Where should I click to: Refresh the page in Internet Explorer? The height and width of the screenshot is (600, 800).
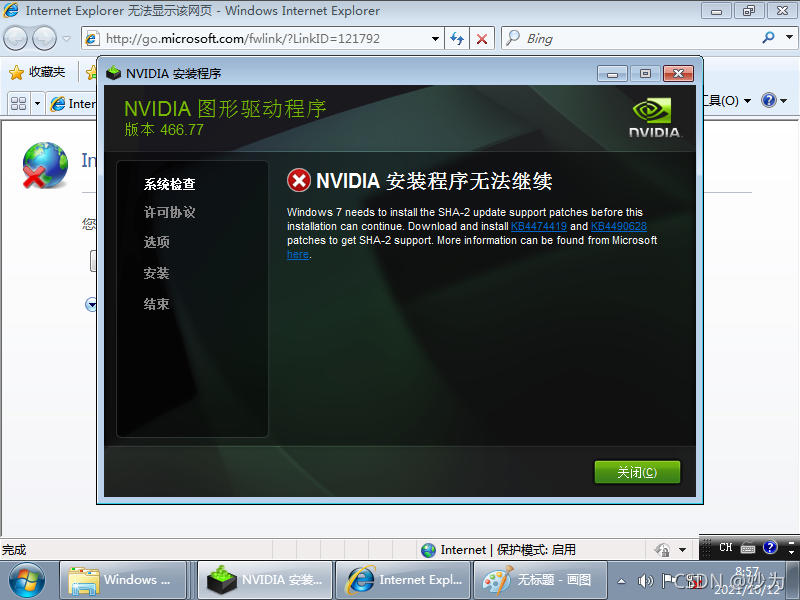point(457,39)
